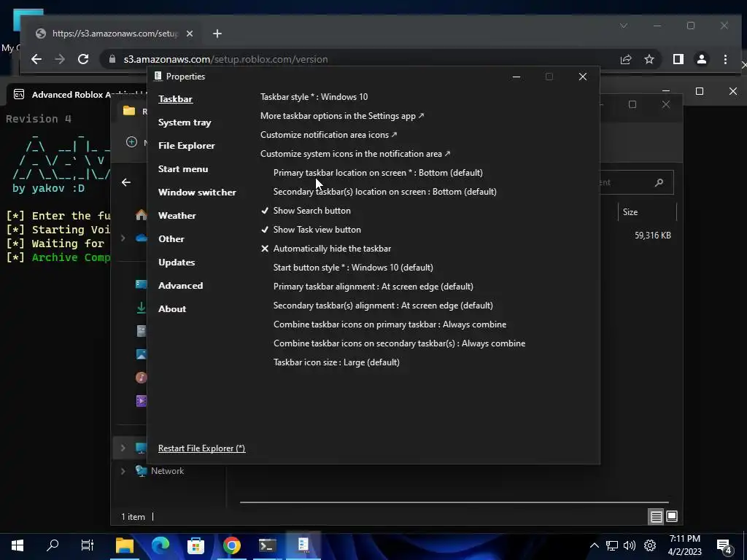Open a new Chrome tab
This screenshot has width=747, height=560.
click(x=217, y=34)
